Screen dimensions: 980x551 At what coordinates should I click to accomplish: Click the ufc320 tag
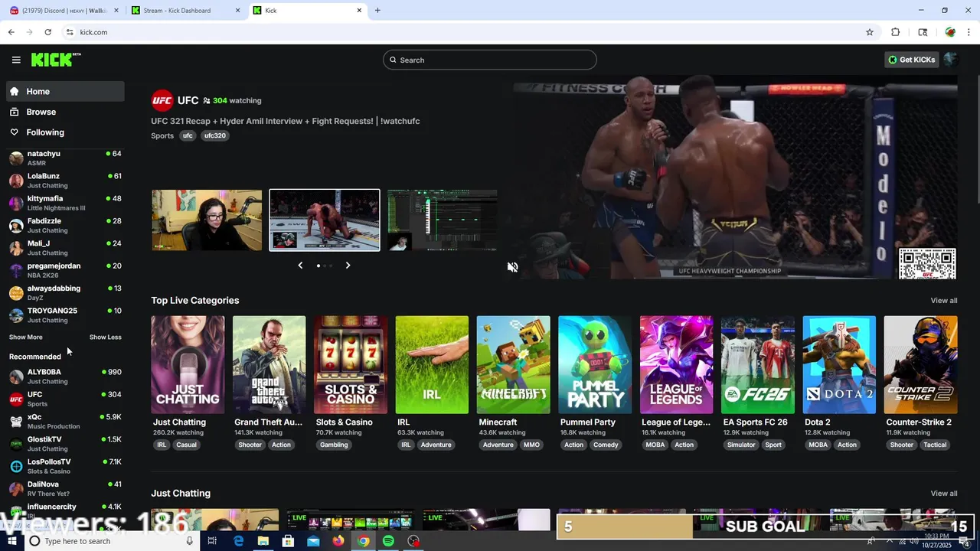tap(215, 135)
